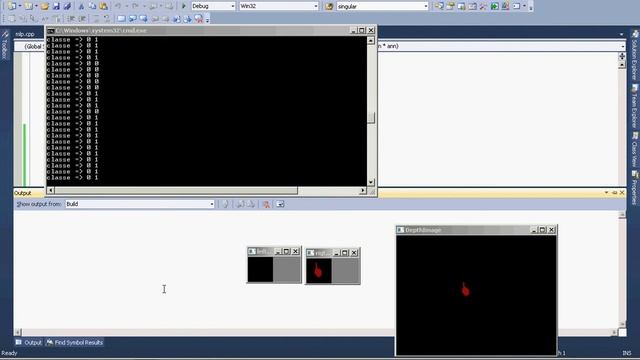Click the Toolbox toolbar icon with crossed tools
640x360 pixels.
coord(483,6)
